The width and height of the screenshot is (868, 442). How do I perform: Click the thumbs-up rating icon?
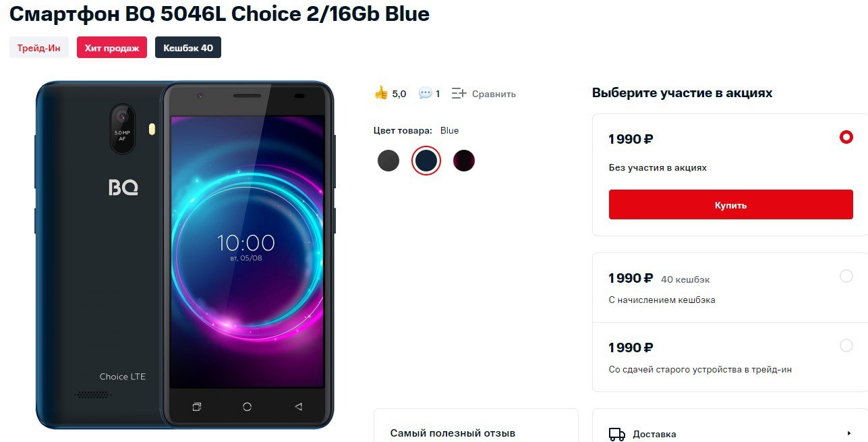click(381, 93)
